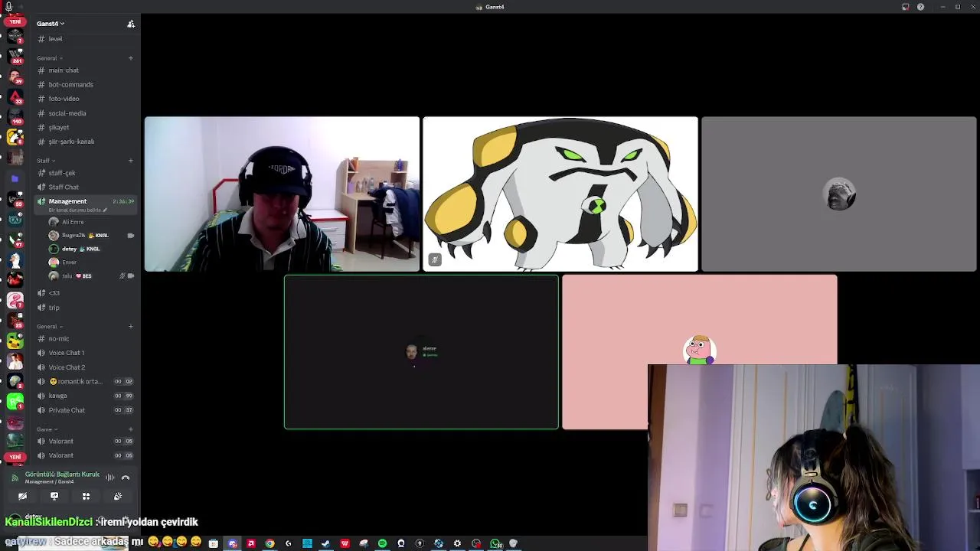Open Discord taskbar icon

[x=232, y=543]
